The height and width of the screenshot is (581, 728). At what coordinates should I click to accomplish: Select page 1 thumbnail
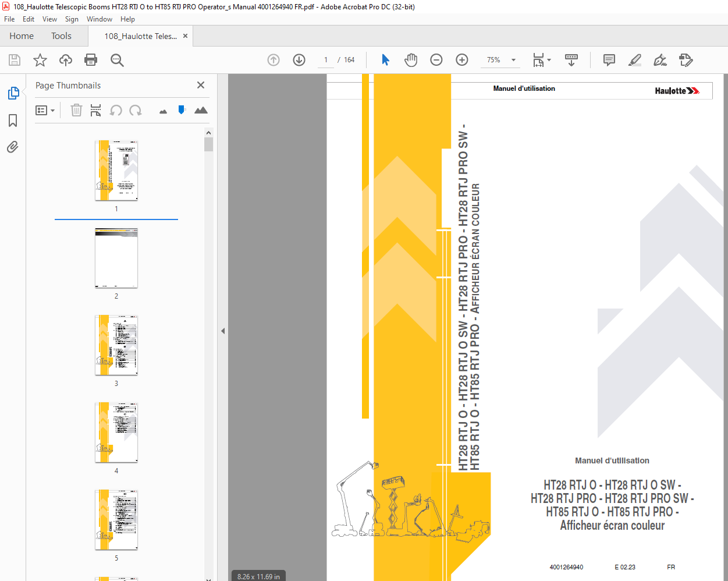click(x=116, y=171)
